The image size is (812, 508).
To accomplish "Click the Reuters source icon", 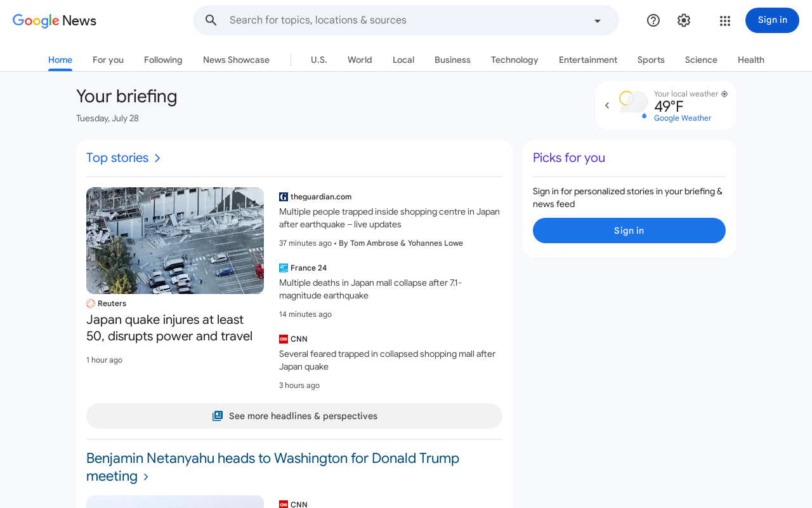I will (x=91, y=304).
